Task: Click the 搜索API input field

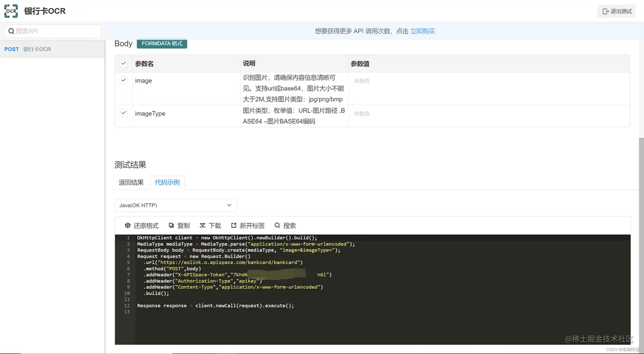Action: (53, 31)
